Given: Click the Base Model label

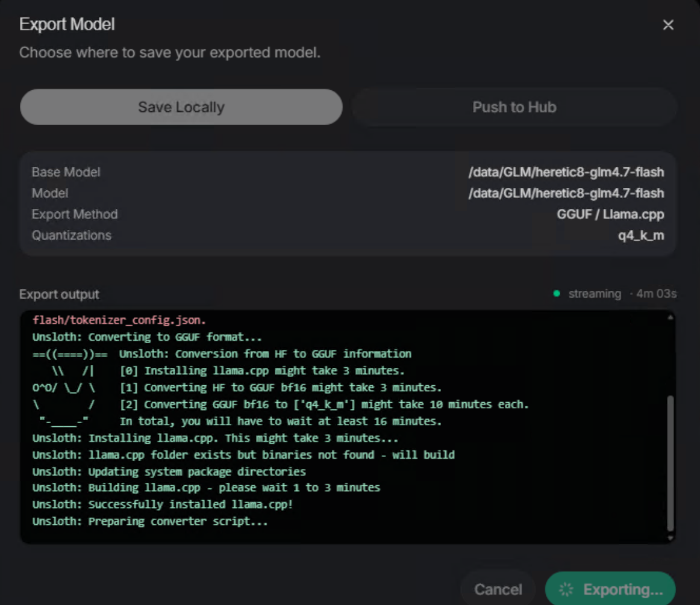Looking at the screenshot, I should tap(66, 172).
